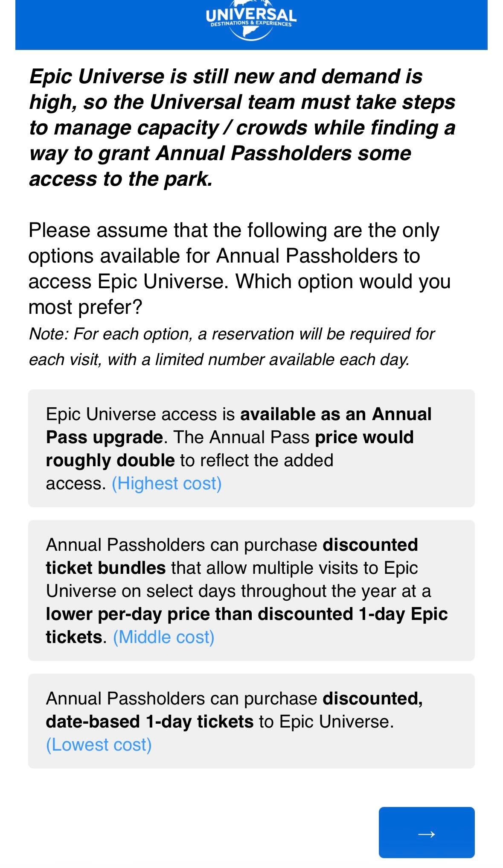Click the "(Highest cost)" label
503x868 pixels.
[166, 483]
